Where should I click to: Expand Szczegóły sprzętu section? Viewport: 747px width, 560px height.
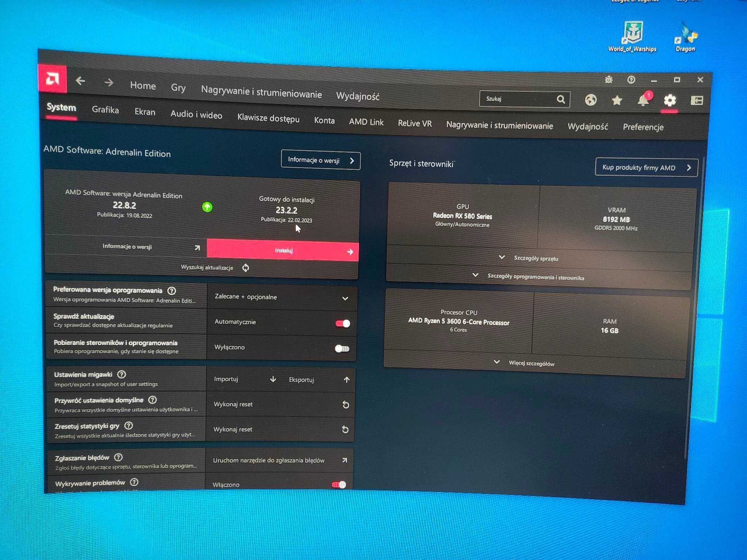529,258
